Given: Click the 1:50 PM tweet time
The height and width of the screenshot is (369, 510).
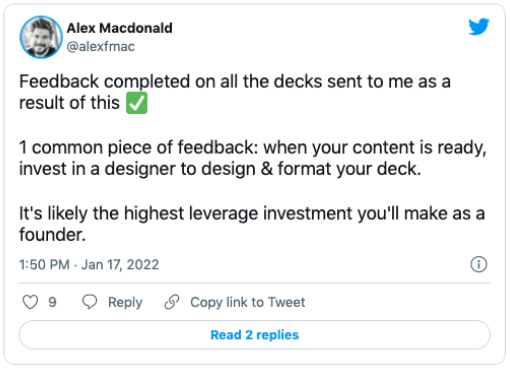Looking at the screenshot, I should (44, 265).
